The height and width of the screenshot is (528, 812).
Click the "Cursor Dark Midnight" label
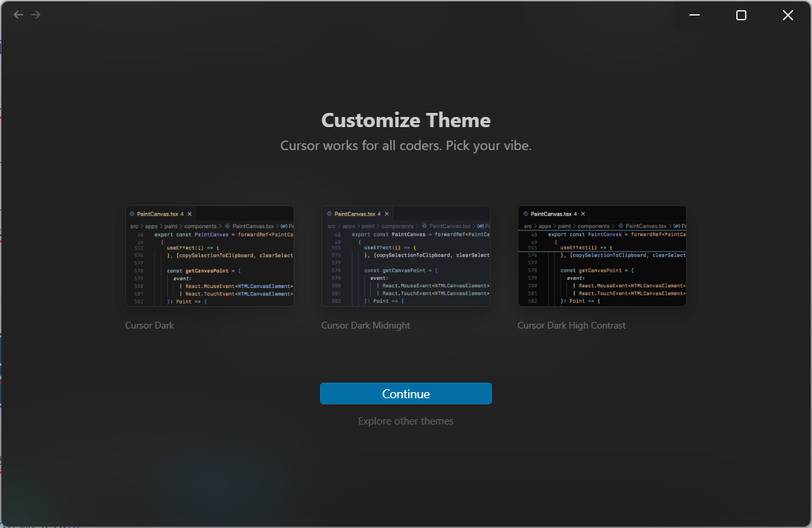click(x=365, y=325)
